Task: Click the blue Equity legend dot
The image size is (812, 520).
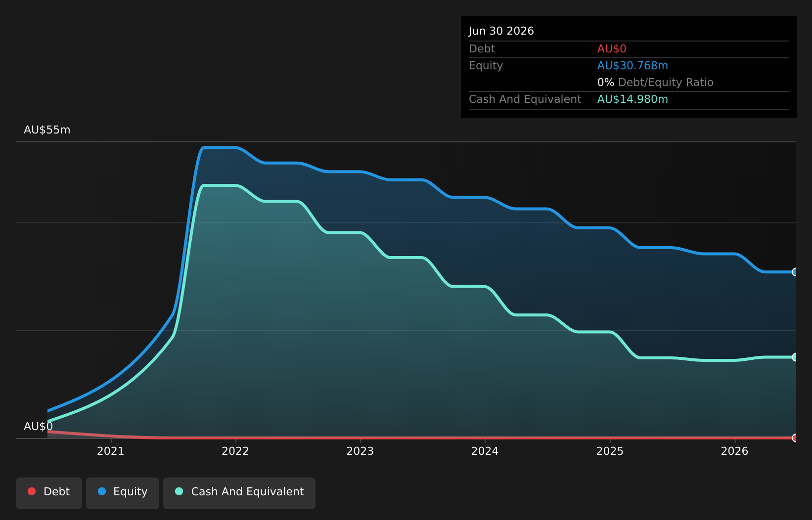Action: click(102, 491)
